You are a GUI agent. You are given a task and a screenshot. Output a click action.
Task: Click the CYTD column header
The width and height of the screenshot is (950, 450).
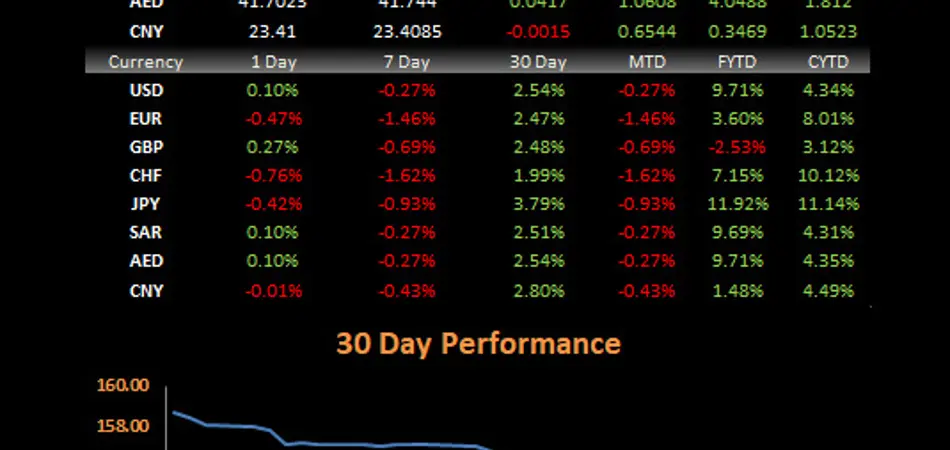[x=829, y=62]
